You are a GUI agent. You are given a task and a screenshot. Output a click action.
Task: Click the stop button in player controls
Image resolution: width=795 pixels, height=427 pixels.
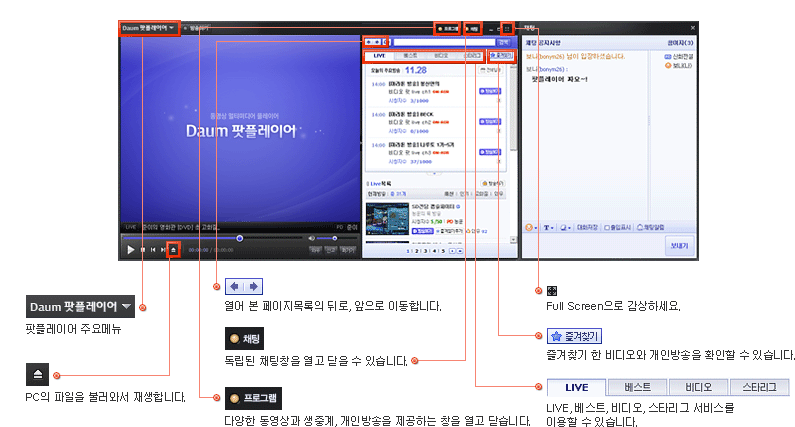pos(143,250)
